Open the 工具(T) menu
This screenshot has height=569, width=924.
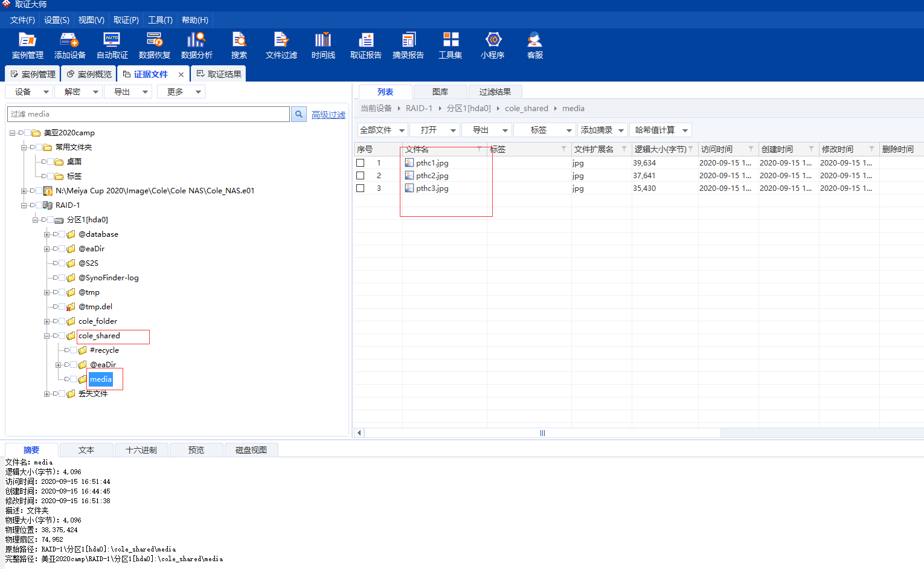[x=160, y=20]
